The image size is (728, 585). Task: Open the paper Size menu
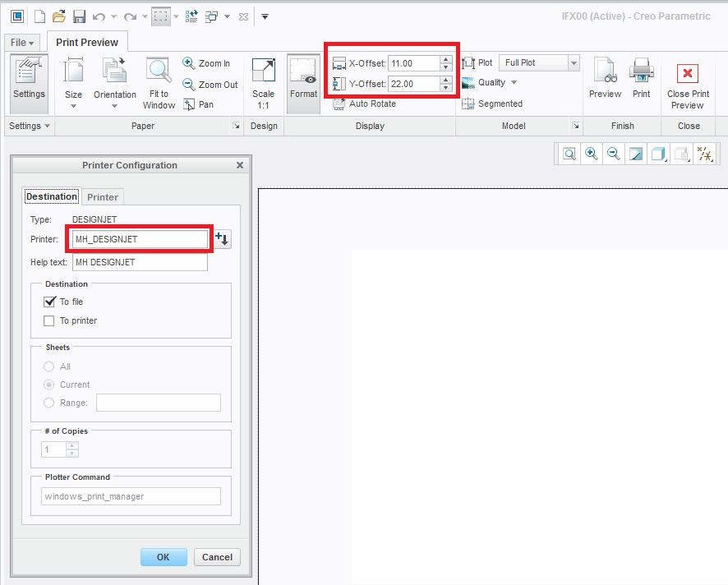[73, 83]
